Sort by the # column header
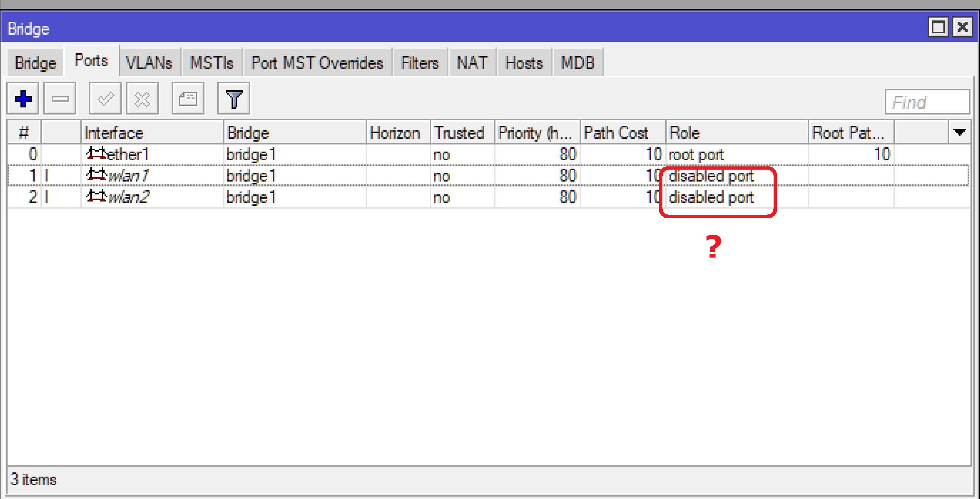The image size is (980, 499). point(24,132)
